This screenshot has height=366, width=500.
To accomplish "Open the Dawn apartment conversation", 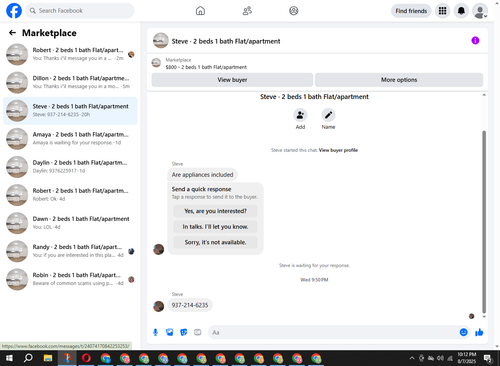I will click(x=70, y=223).
